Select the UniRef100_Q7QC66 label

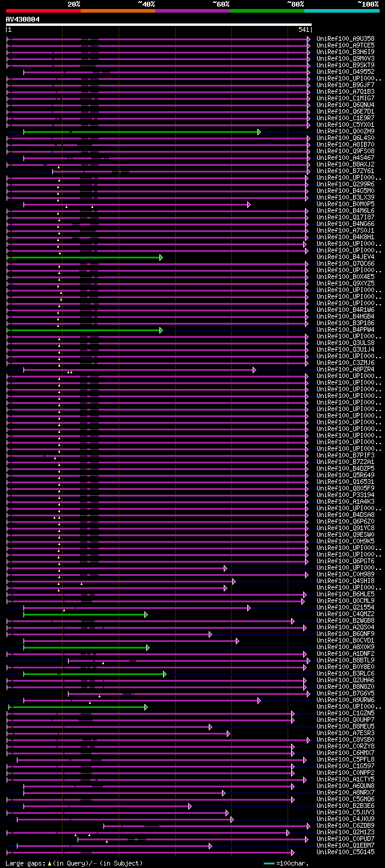coord(345,263)
